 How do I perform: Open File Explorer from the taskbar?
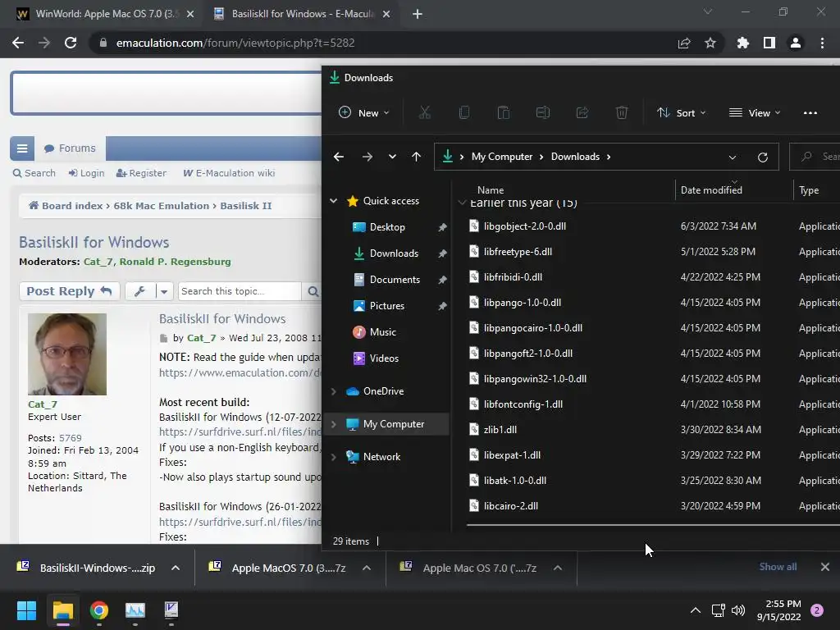[x=62, y=610]
